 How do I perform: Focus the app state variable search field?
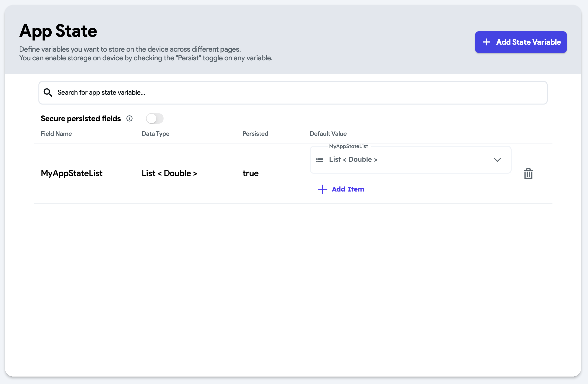(x=296, y=93)
